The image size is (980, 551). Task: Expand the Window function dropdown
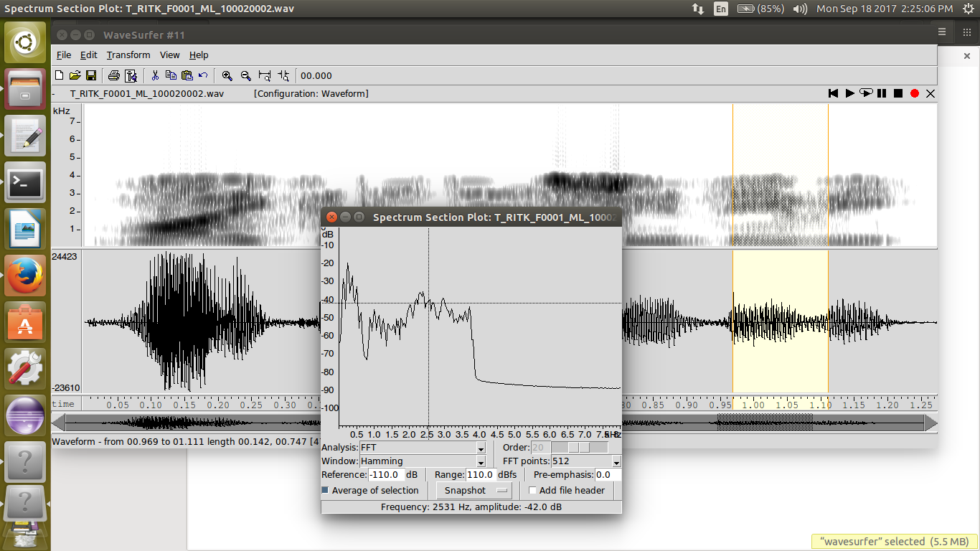point(481,461)
